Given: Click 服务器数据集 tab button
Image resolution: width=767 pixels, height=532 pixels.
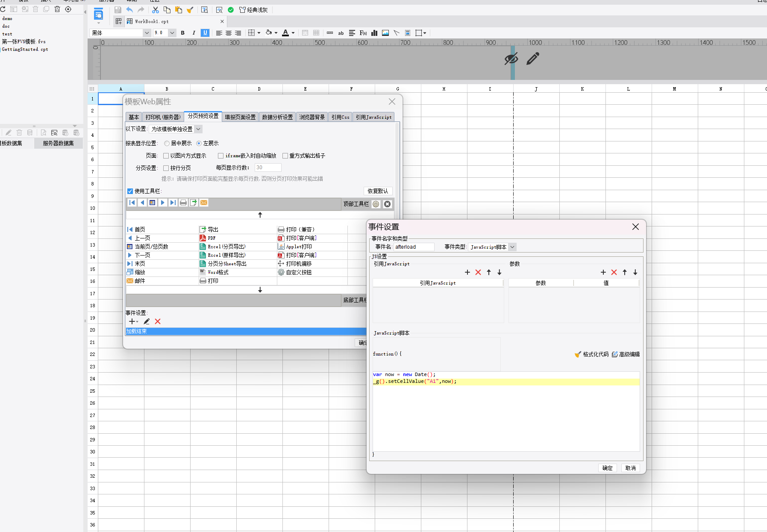Looking at the screenshot, I should coord(58,144).
